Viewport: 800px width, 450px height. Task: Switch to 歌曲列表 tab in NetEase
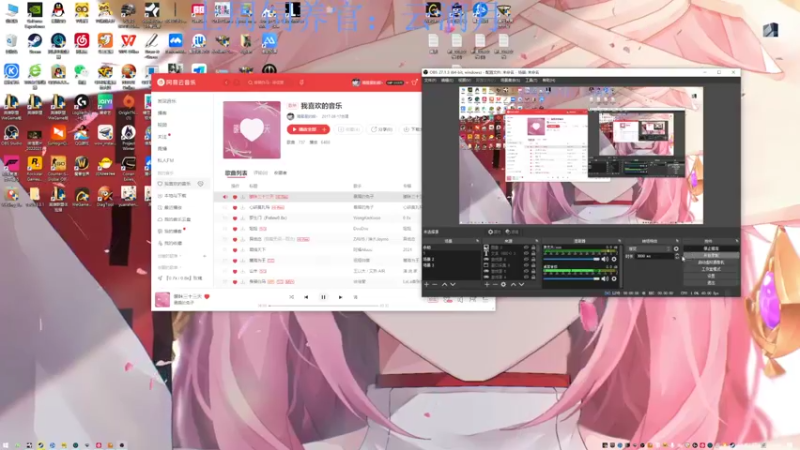coord(236,173)
